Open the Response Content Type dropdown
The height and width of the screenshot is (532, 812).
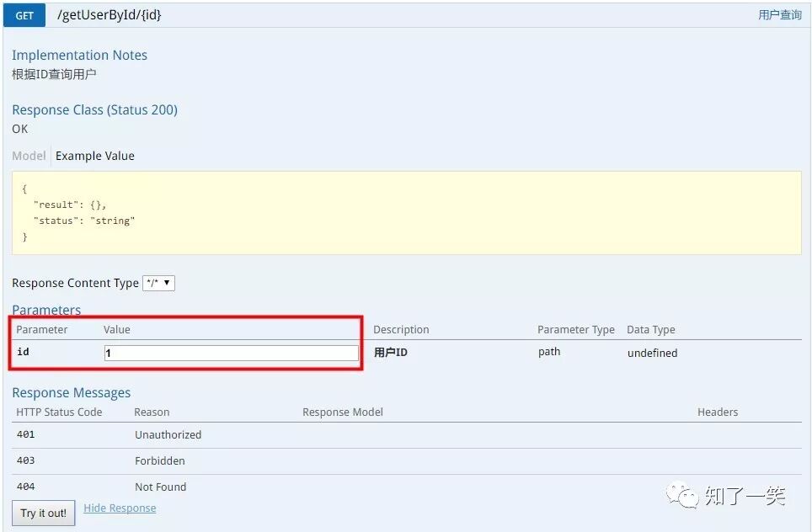coord(159,283)
